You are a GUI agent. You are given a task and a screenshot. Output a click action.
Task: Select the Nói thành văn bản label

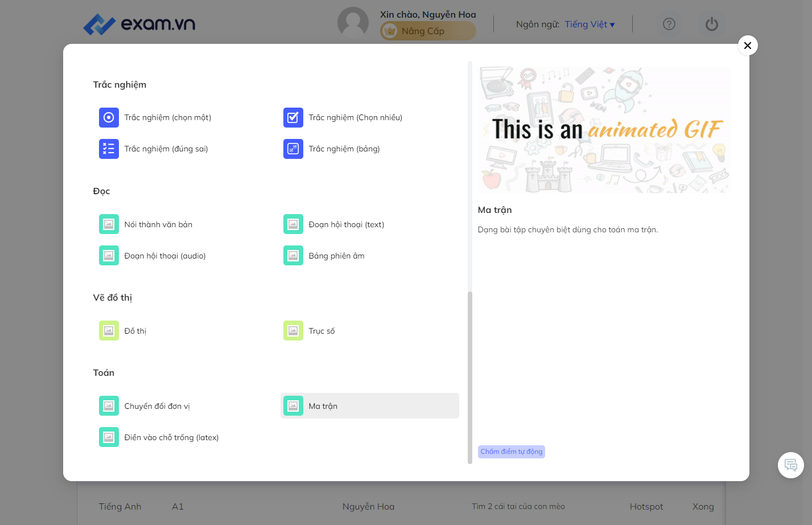158,224
